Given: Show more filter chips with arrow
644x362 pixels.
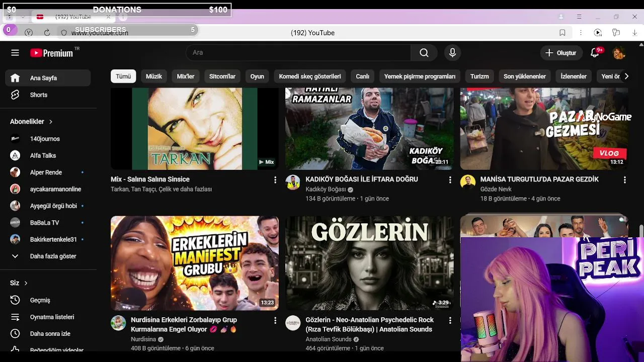Looking at the screenshot, I should (626, 76).
